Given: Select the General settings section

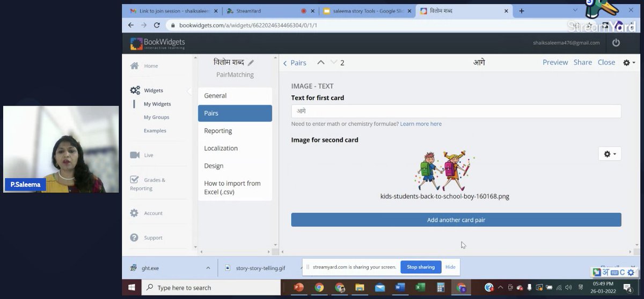Looking at the screenshot, I should (235, 95).
